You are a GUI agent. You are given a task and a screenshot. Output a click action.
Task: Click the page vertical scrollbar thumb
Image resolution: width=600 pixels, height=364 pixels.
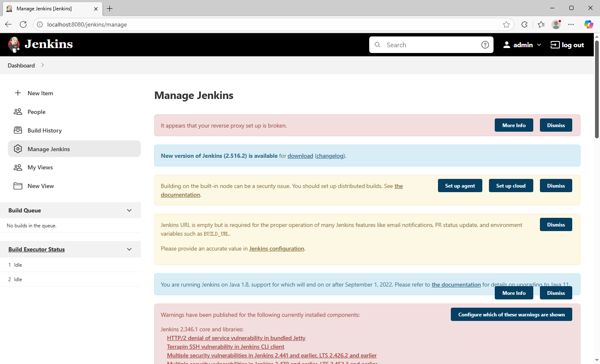597,89
